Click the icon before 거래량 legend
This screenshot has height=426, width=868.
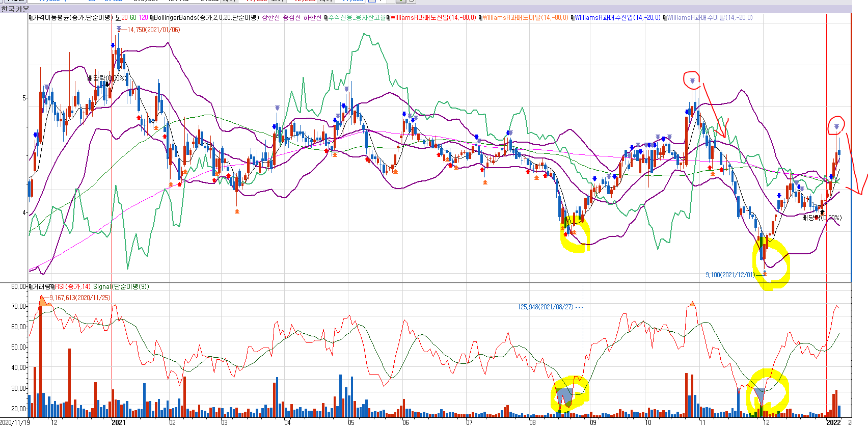[x=31, y=286]
